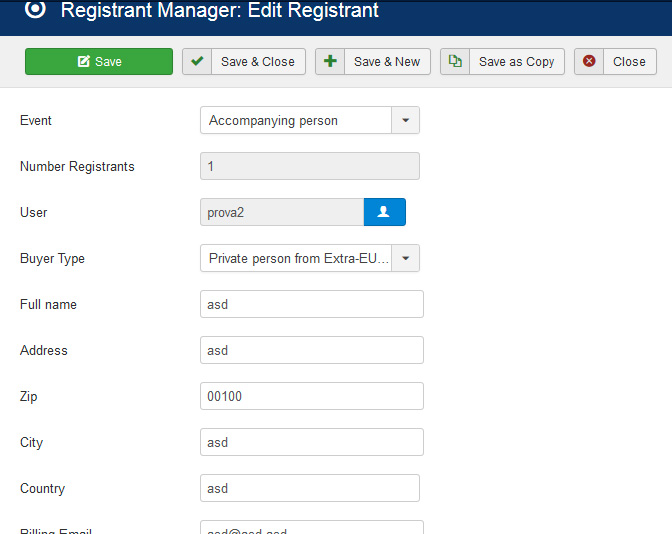672x534 pixels.
Task: Click the Joomla logo icon in header
Action: pyautogui.click(x=34, y=10)
